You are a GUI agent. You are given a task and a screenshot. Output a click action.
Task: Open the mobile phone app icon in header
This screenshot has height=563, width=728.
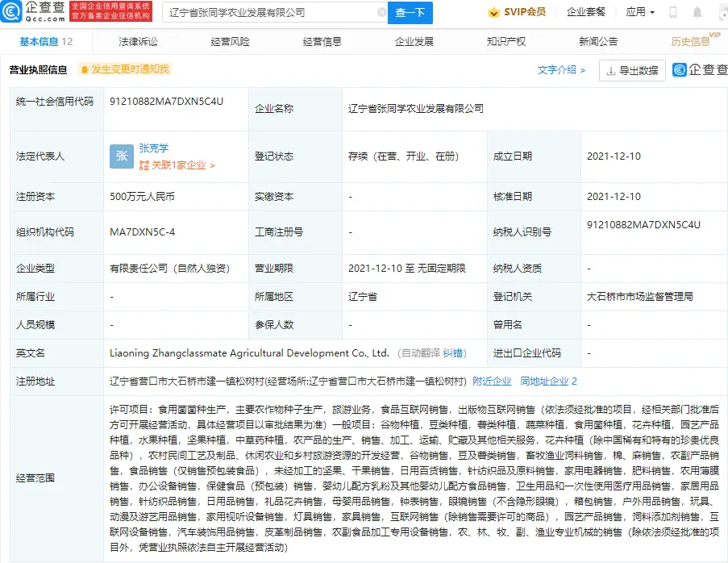tap(673, 12)
